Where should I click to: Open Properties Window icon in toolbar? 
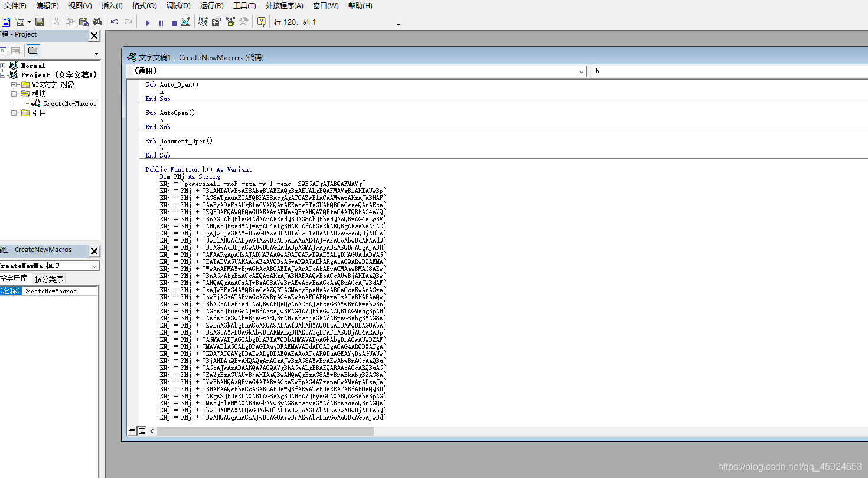pos(217,22)
